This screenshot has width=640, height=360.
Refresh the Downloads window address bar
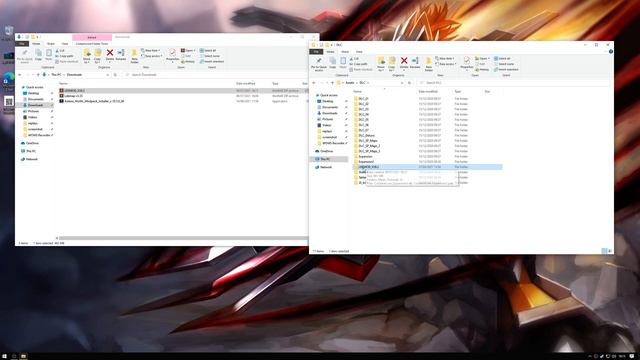(x=115, y=75)
